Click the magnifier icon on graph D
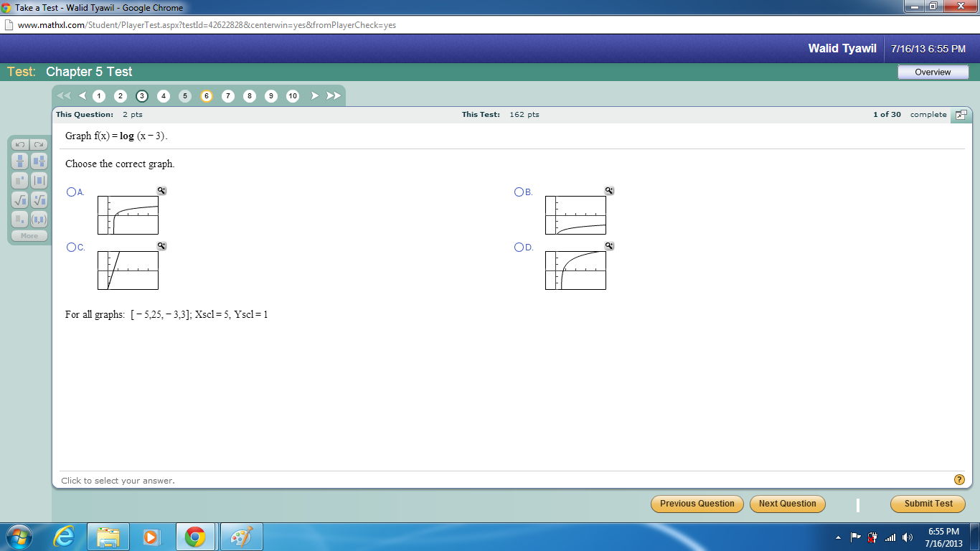This screenshot has width=980, height=551. (608, 245)
